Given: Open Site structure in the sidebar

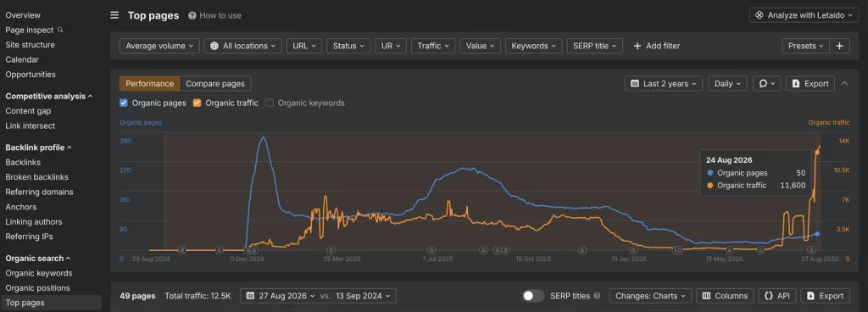Looking at the screenshot, I should 30,45.
